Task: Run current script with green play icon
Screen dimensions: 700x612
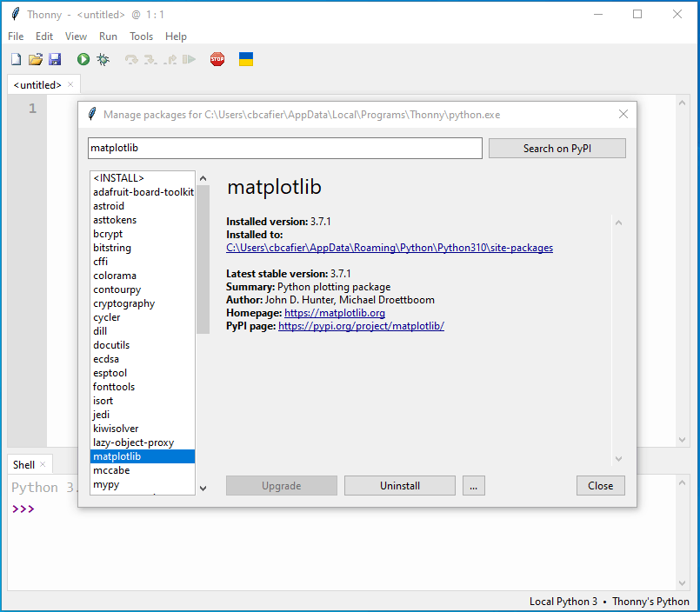Action: [x=83, y=59]
